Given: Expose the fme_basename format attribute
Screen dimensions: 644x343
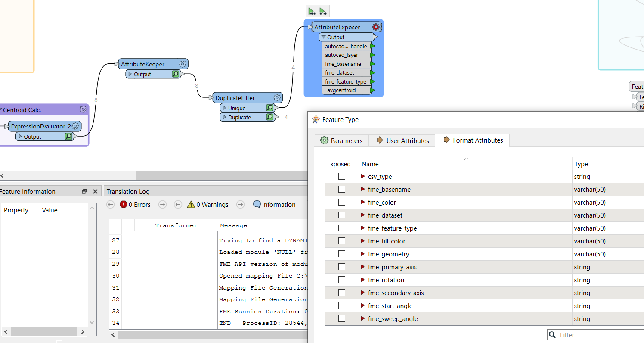Looking at the screenshot, I should (x=342, y=189).
